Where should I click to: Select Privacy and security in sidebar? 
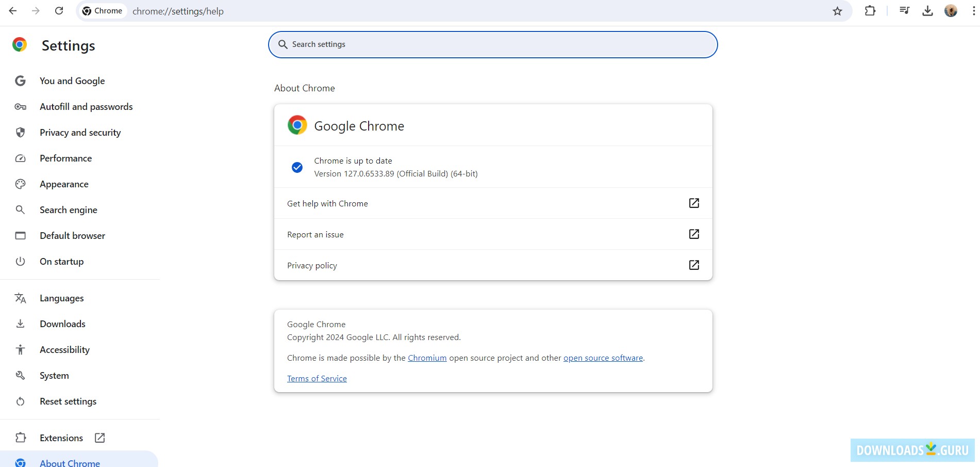click(80, 133)
